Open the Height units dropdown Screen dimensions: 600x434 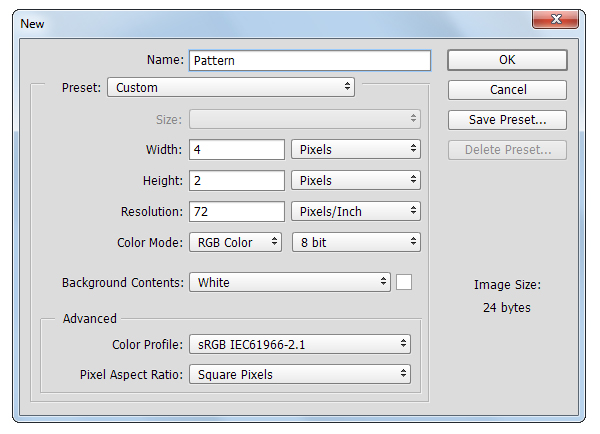point(356,181)
